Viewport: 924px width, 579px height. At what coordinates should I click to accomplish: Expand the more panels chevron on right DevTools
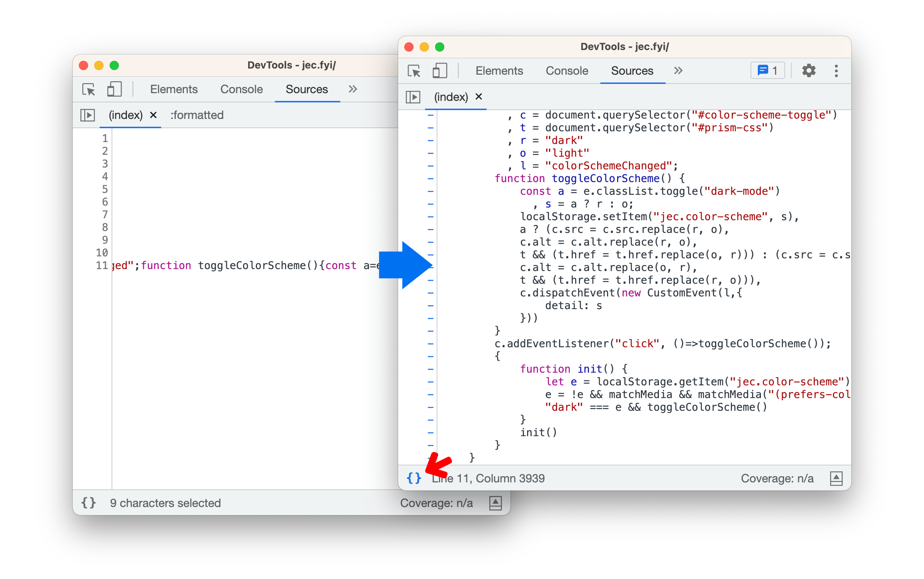coord(675,70)
